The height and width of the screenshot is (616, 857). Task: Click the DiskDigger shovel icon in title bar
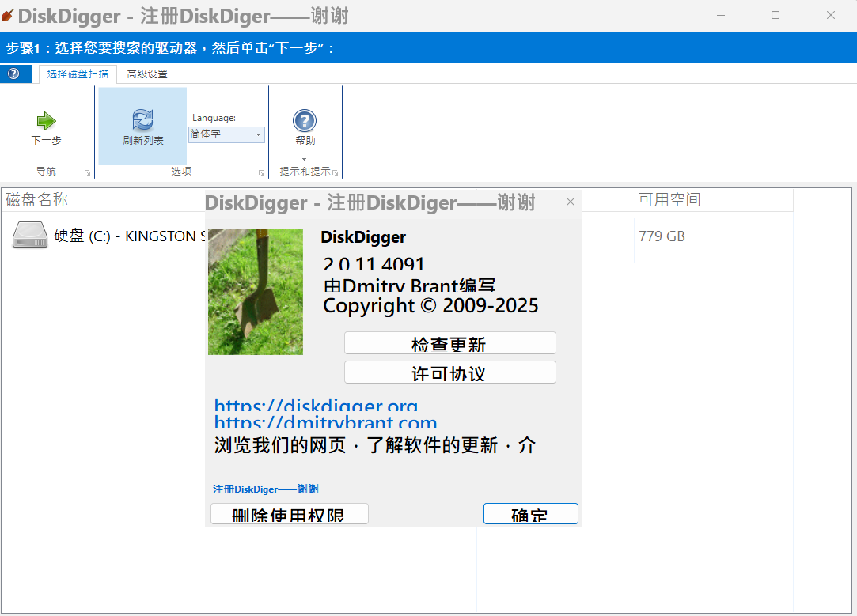8,15
